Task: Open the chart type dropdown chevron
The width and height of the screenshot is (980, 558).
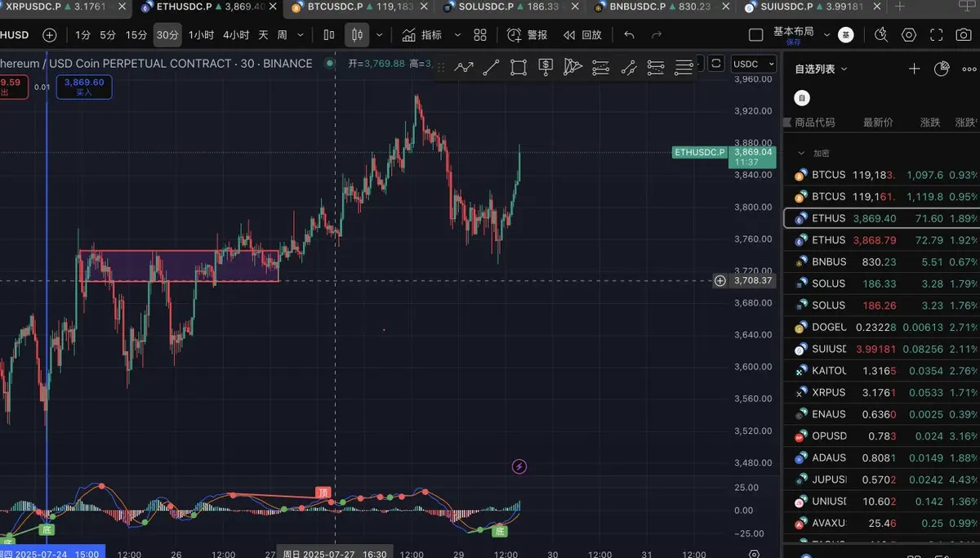Action: pos(379,35)
